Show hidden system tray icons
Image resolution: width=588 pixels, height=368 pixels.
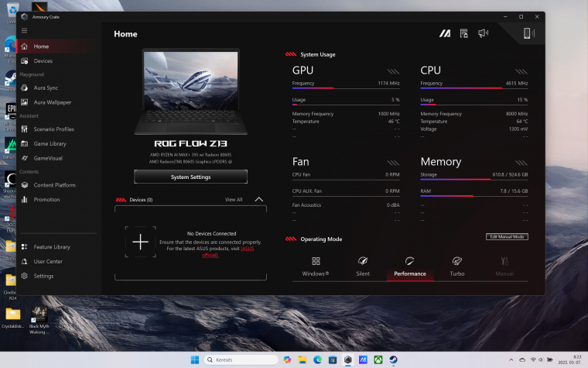point(511,359)
